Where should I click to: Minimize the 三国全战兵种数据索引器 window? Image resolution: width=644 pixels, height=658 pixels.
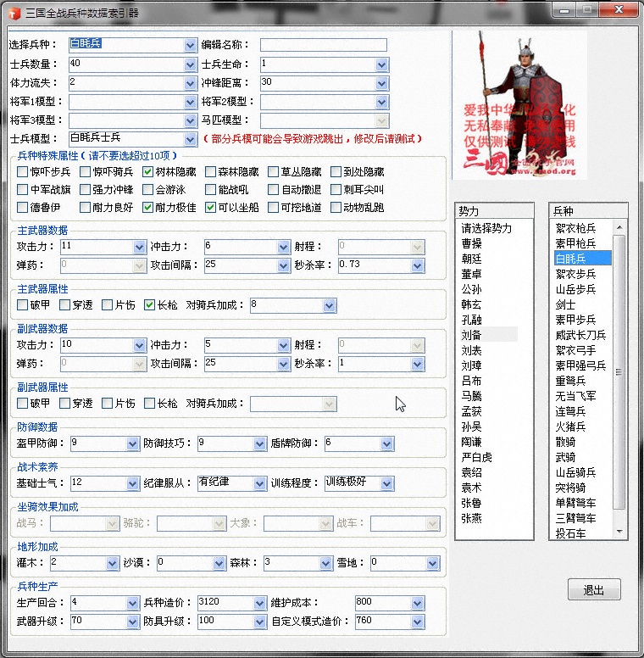pyautogui.click(x=564, y=10)
